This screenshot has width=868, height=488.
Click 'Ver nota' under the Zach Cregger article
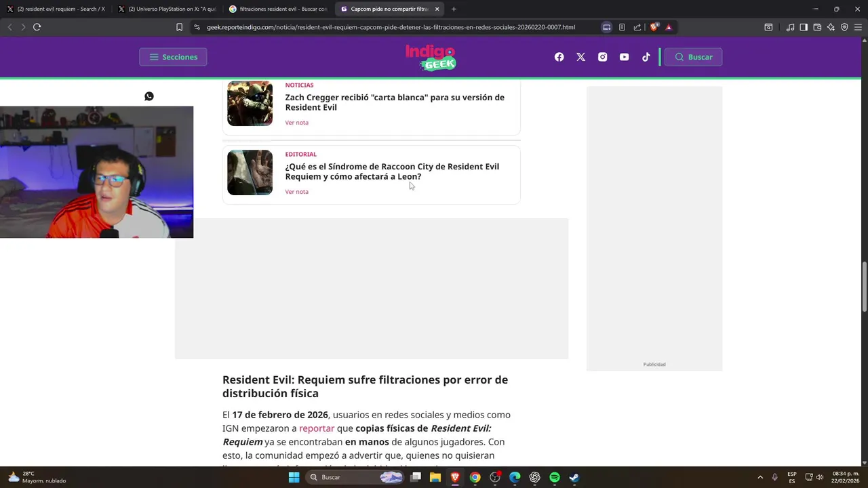(296, 123)
